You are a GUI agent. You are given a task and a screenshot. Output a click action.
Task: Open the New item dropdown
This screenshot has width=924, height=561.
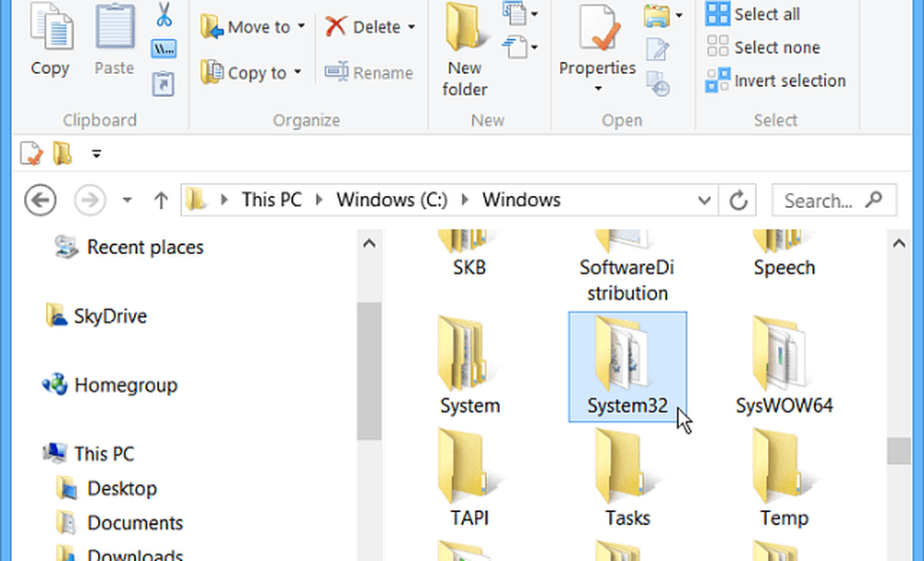coord(519,13)
